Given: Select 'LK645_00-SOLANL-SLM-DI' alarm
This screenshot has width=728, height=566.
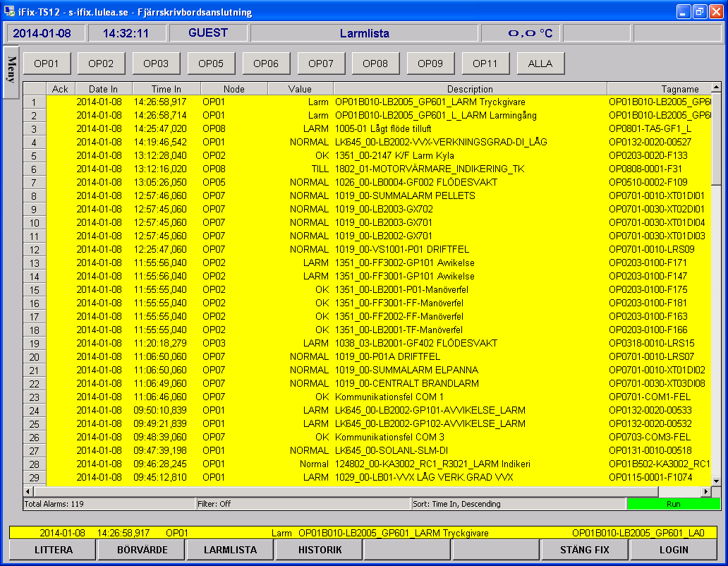Looking at the screenshot, I should (367, 450).
